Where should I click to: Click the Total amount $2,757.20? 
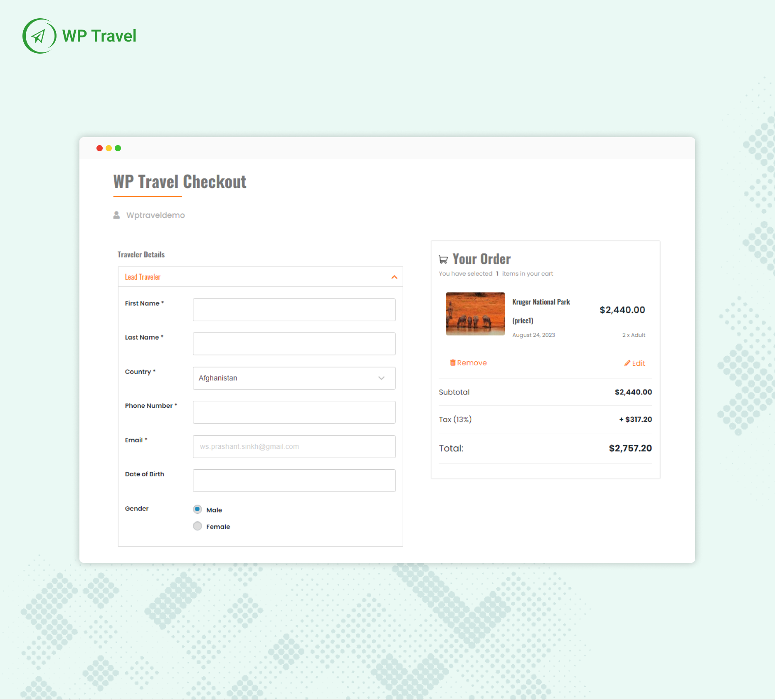point(630,448)
